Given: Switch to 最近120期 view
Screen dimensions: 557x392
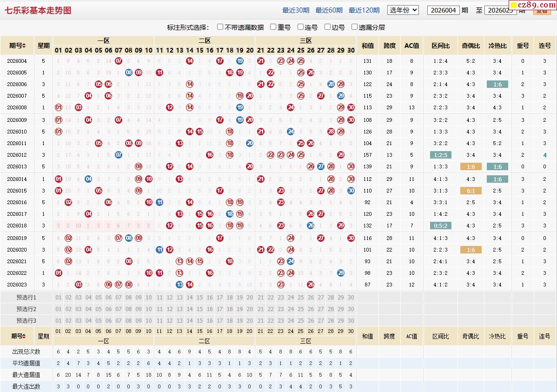Looking at the screenshot, I should [x=364, y=10].
